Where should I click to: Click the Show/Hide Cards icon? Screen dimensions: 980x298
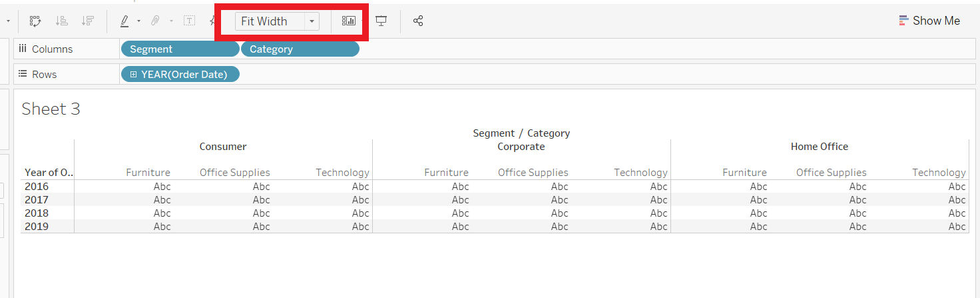pos(349,21)
